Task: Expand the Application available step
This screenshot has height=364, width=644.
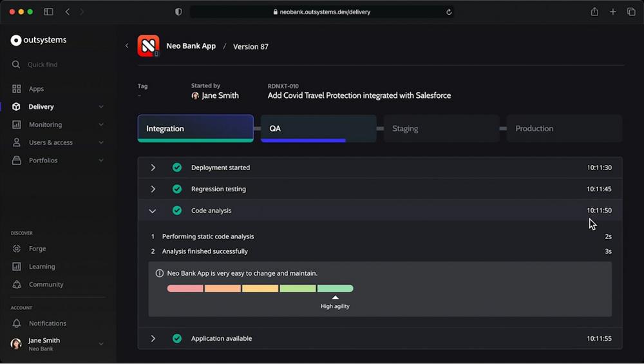Action: click(153, 339)
